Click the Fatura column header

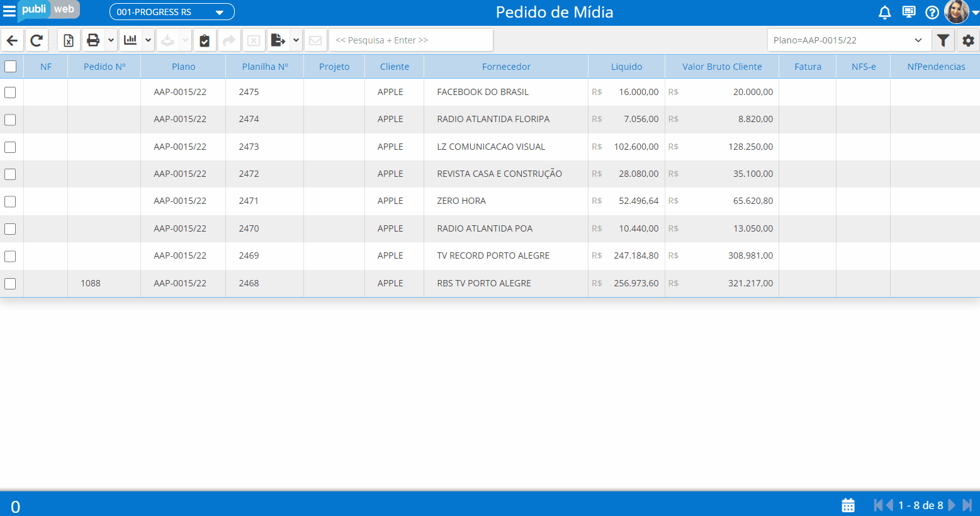point(808,67)
